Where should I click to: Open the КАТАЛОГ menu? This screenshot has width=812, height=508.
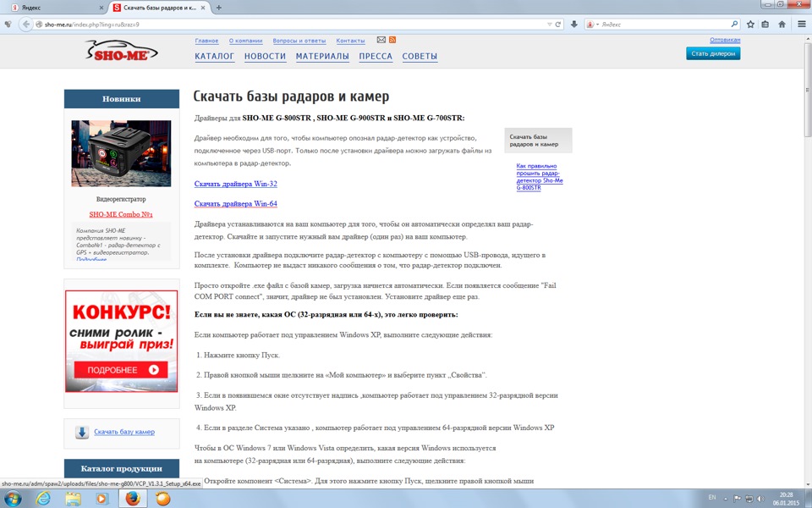click(214, 57)
